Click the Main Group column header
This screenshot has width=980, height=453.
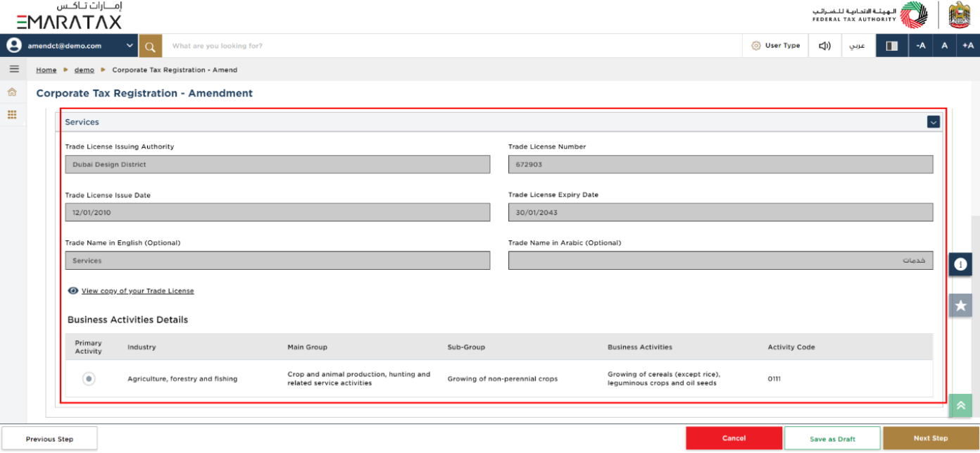307,347
